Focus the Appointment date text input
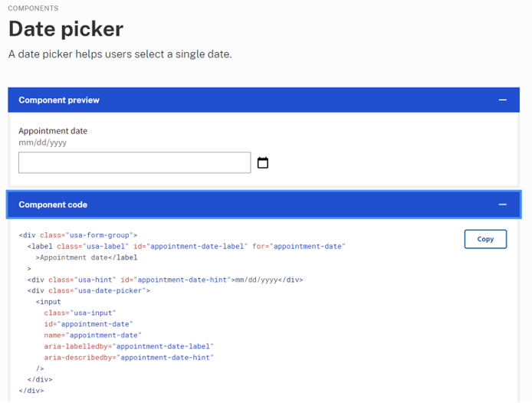This screenshot has height=403, width=532. click(135, 162)
